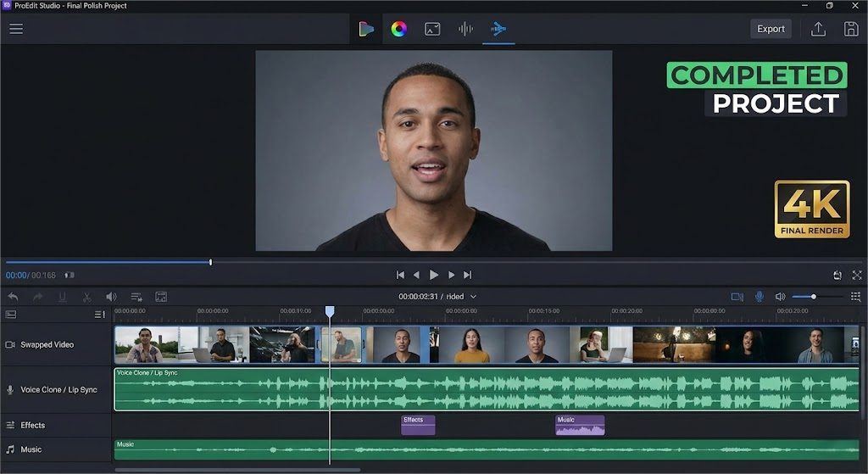Expand the timecode dropdown chevron
868x474 pixels.
coord(474,297)
